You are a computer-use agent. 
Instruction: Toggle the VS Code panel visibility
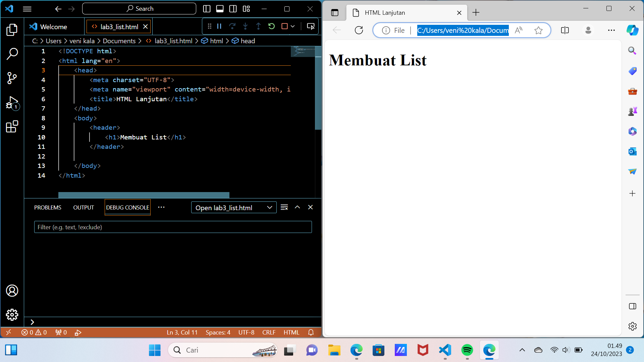click(220, 9)
